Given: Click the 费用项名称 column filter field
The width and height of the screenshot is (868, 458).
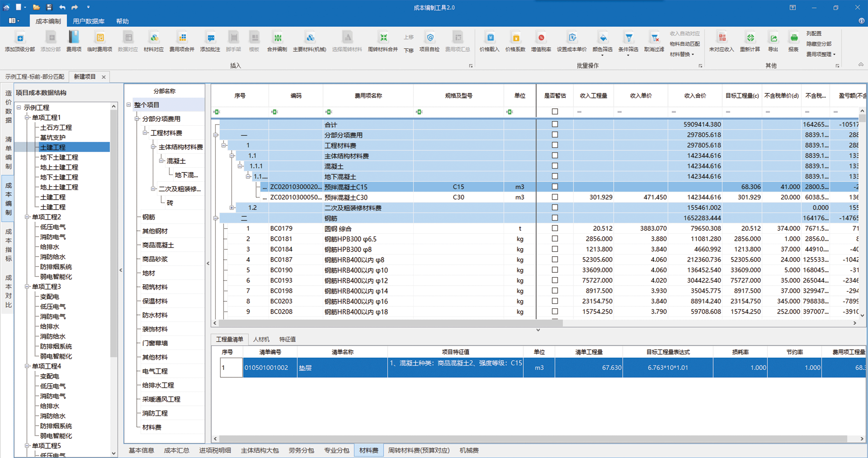Looking at the screenshot, I should 368,112.
